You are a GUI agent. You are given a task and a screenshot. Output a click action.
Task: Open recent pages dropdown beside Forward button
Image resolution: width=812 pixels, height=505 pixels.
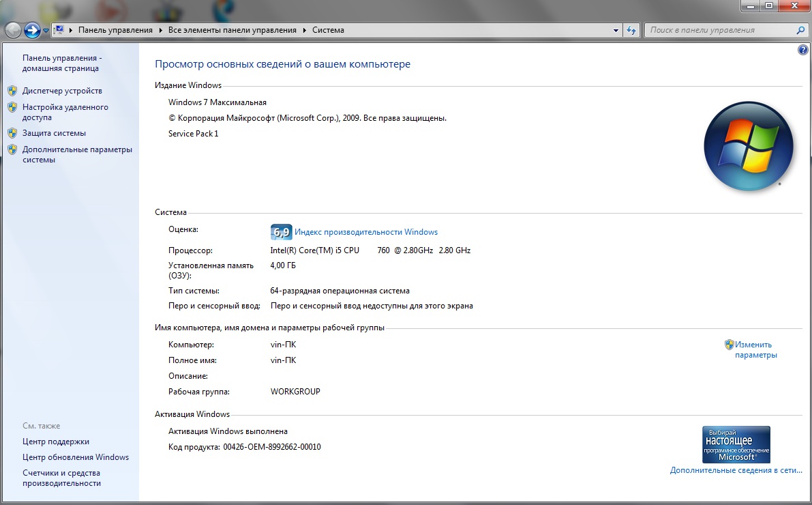[x=46, y=31]
